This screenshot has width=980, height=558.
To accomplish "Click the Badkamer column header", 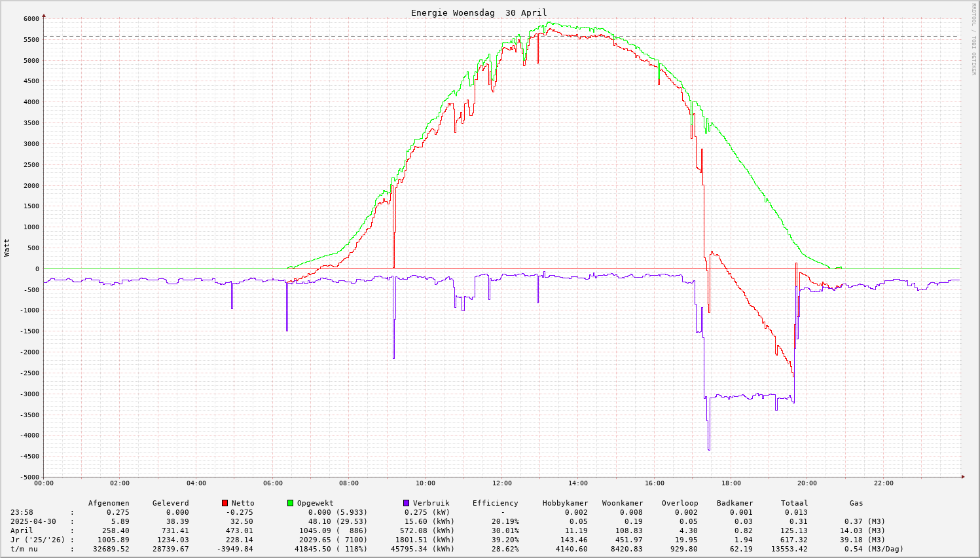I will pos(735,503).
